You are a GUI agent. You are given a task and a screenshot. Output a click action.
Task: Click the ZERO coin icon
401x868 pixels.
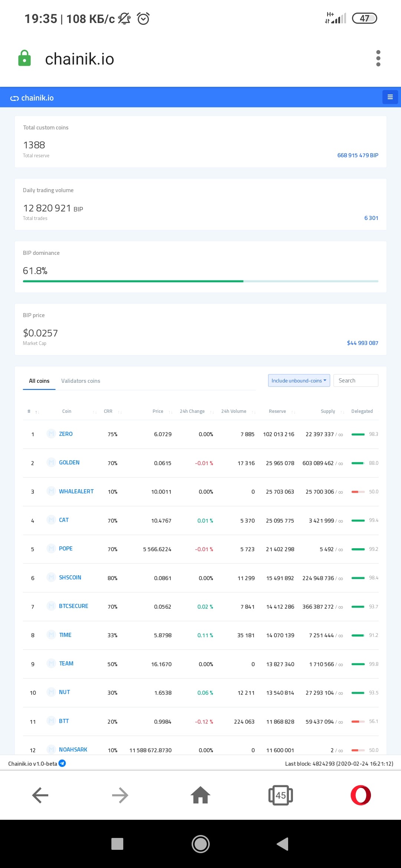[x=51, y=434]
